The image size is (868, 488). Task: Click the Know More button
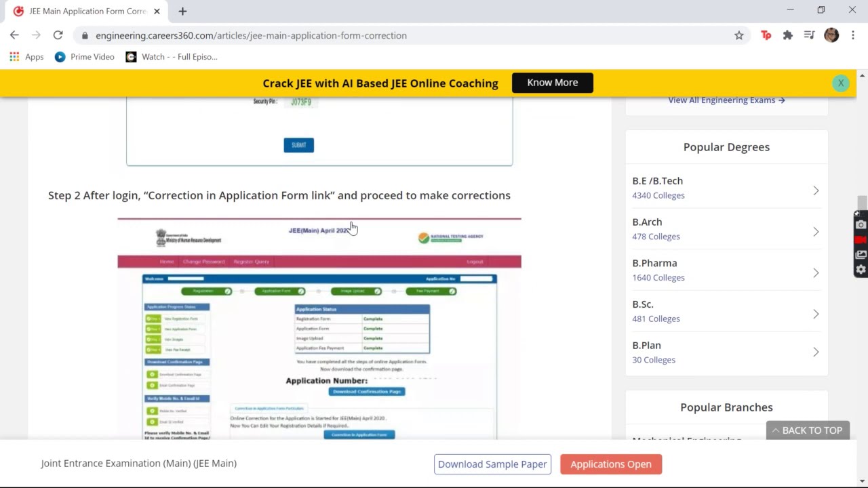(553, 83)
